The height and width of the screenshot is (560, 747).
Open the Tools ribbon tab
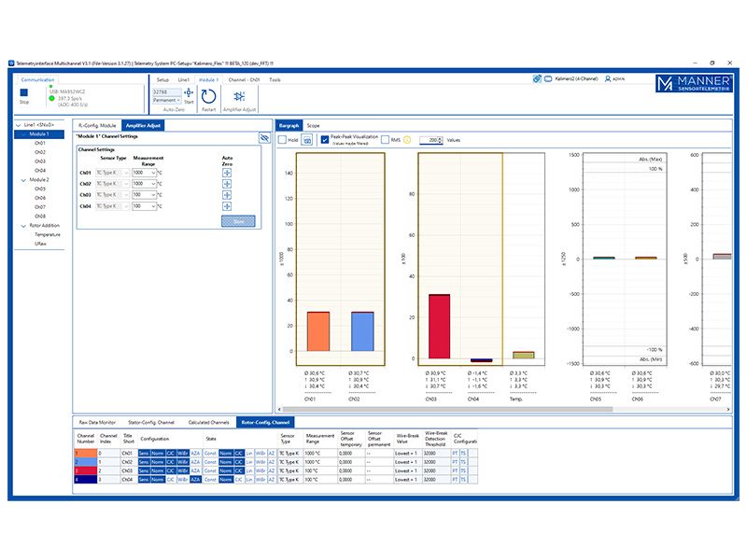click(275, 80)
